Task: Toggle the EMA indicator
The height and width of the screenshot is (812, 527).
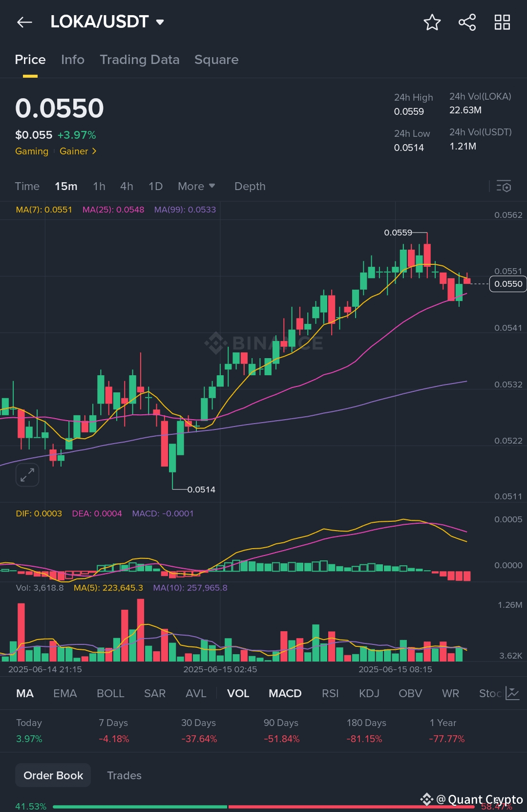Action: pos(65,693)
